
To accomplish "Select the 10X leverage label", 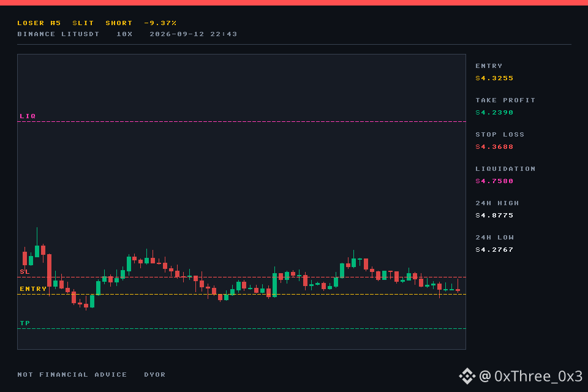I will tap(124, 34).
